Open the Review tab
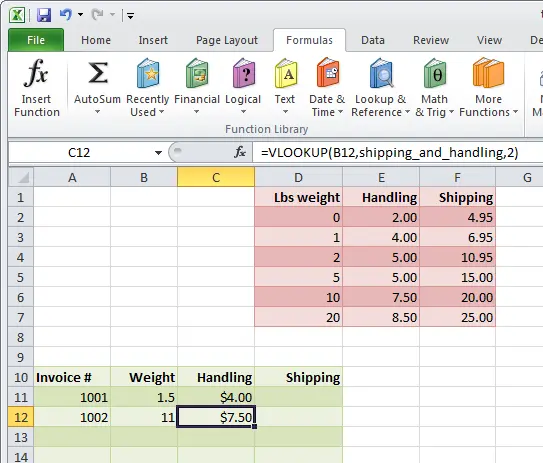This screenshot has width=543, height=463. pos(431,40)
